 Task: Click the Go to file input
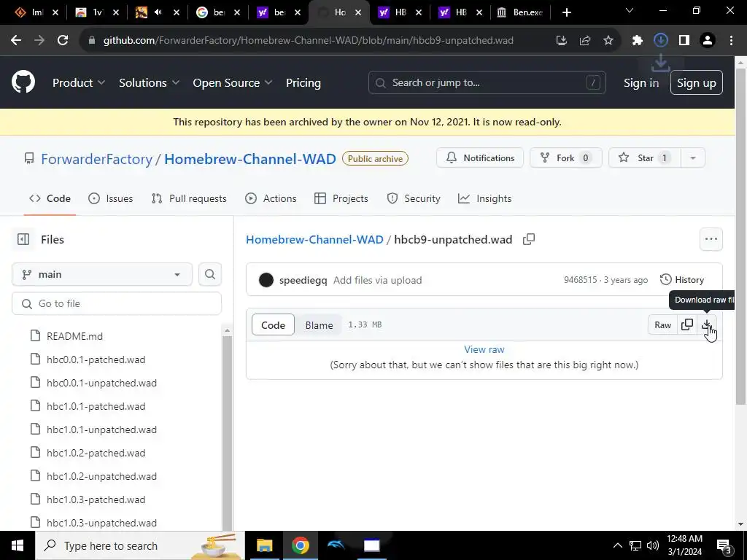click(117, 304)
